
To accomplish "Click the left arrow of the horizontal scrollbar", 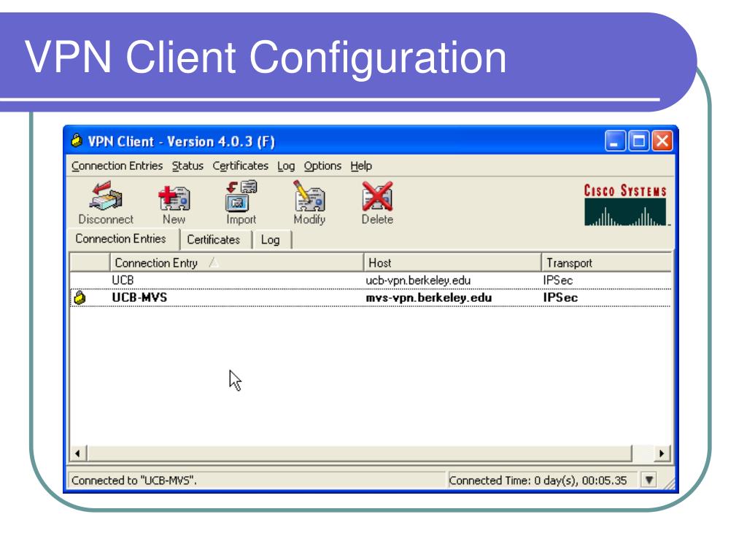I will click(x=77, y=454).
